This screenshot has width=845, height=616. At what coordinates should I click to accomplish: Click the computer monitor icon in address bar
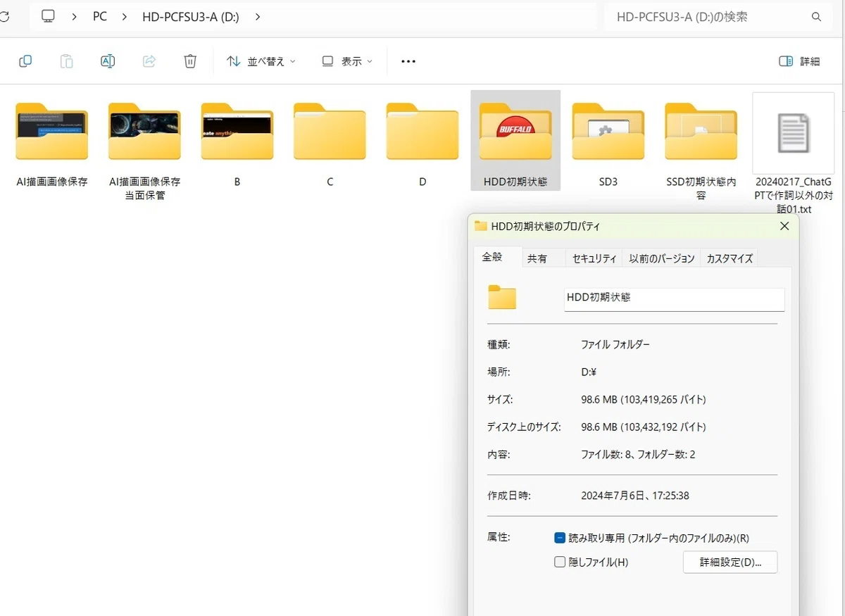tap(49, 16)
